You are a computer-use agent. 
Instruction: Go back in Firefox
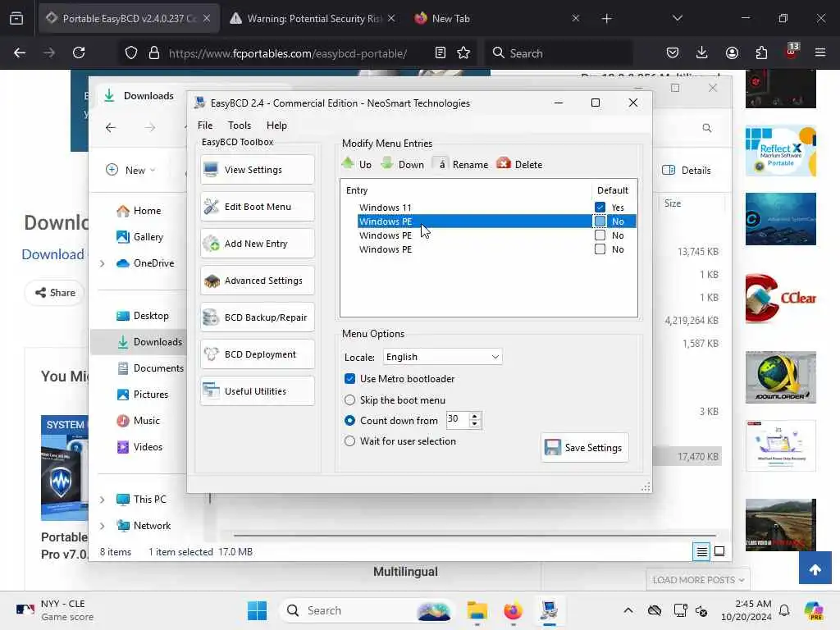(x=20, y=52)
